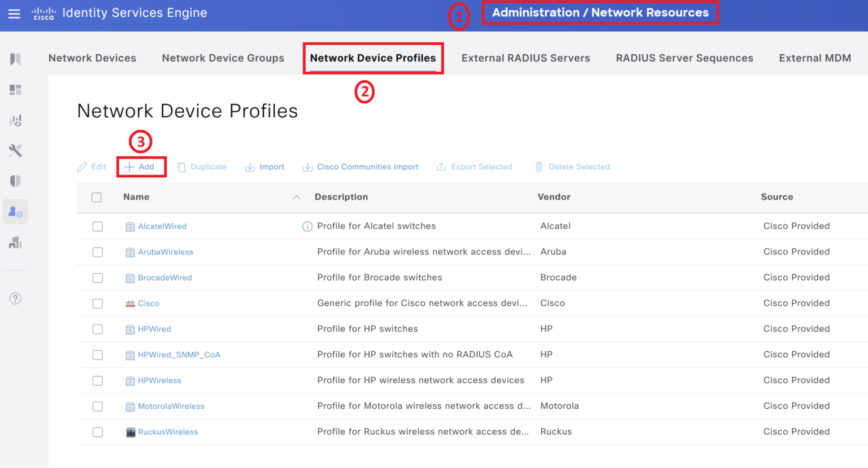Check the select-all checkbox in the table header
The height and width of the screenshot is (468, 868).
97,197
